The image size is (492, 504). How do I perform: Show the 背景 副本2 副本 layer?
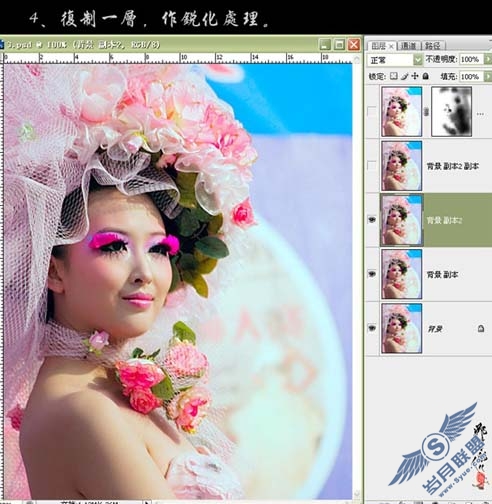click(x=371, y=165)
